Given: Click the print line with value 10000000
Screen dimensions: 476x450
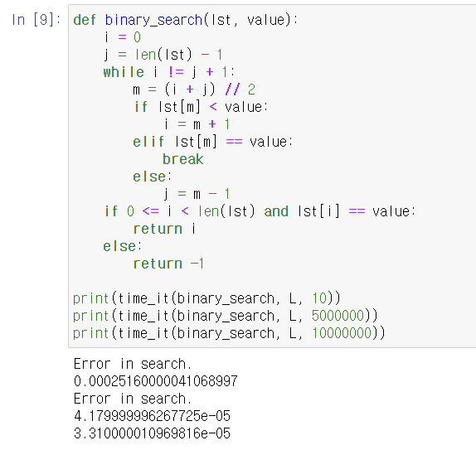Looking at the screenshot, I should pyautogui.click(x=229, y=333).
